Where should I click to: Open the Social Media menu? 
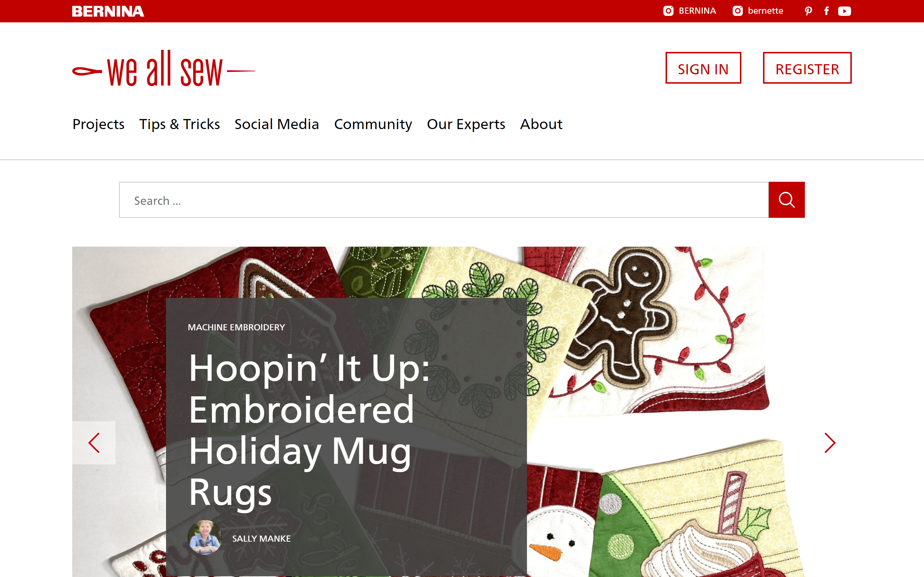(277, 124)
